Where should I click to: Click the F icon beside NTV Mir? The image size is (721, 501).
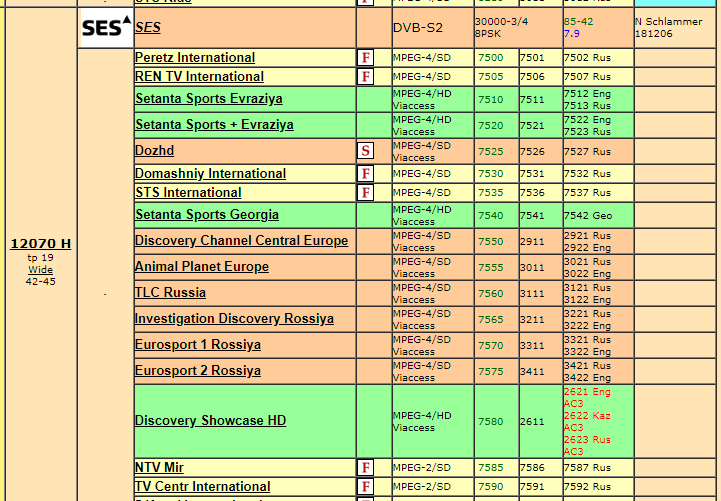click(x=366, y=468)
